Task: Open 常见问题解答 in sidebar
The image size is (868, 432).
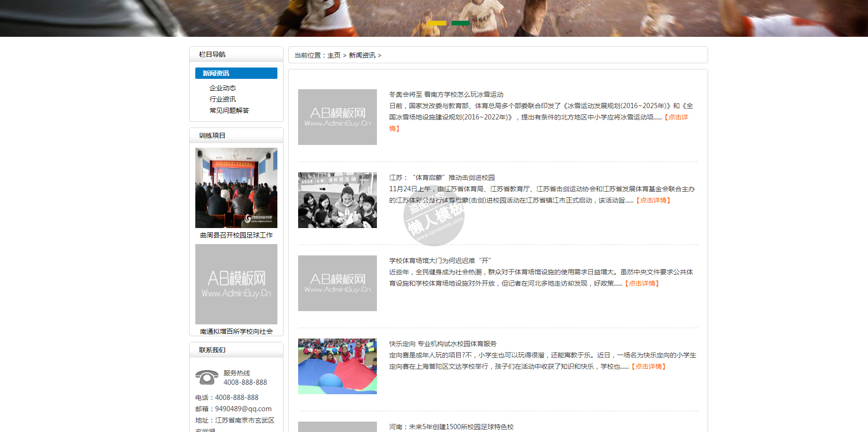Action: [229, 110]
